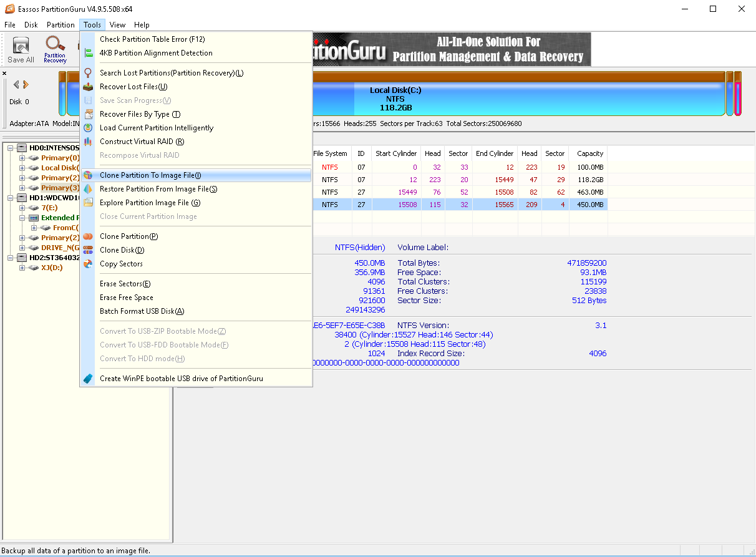The width and height of the screenshot is (756, 557).
Task: Select Load Current Partition Intelligently
Action: pos(196,128)
